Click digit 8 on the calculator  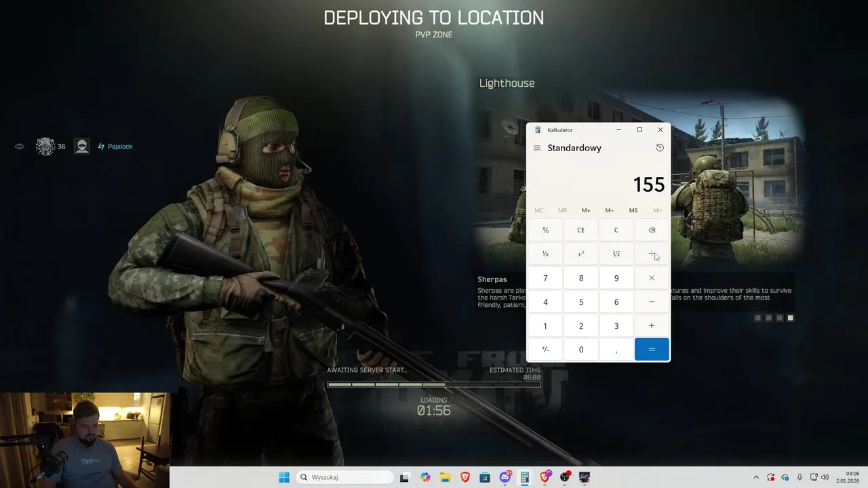[x=580, y=278]
